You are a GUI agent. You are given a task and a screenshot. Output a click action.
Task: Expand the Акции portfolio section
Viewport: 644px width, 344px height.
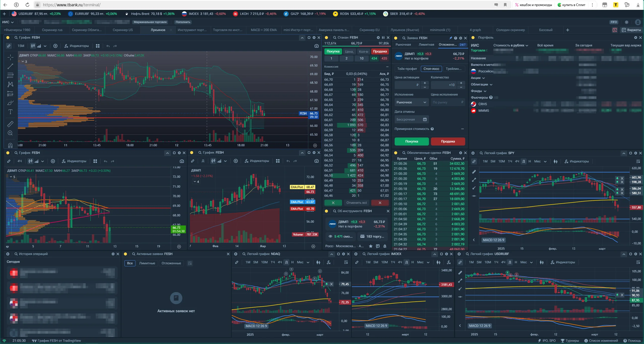(x=478, y=78)
